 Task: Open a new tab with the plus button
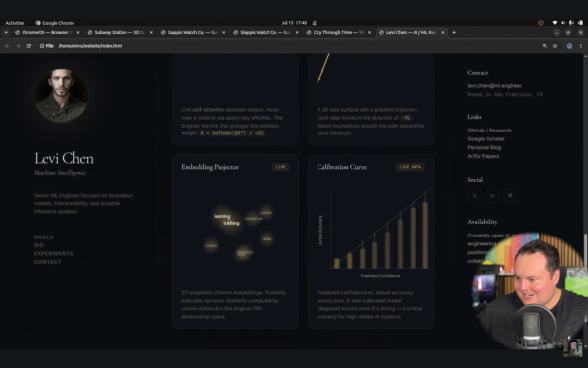pos(454,33)
